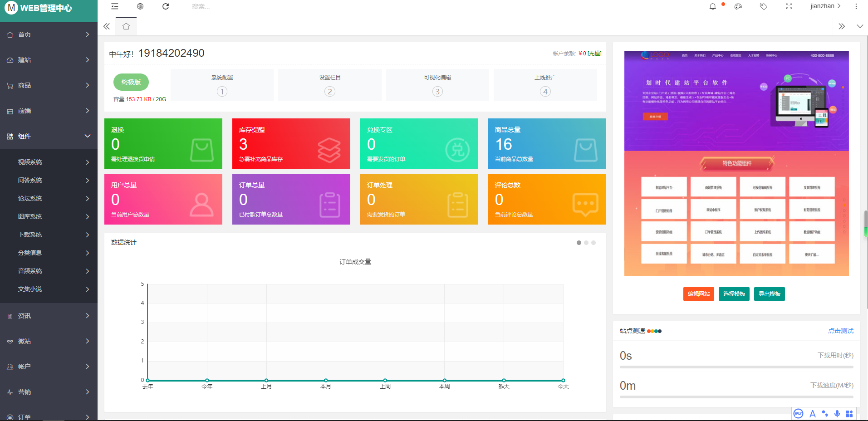
Task: Open the globe website icon
Action: click(x=140, y=6)
